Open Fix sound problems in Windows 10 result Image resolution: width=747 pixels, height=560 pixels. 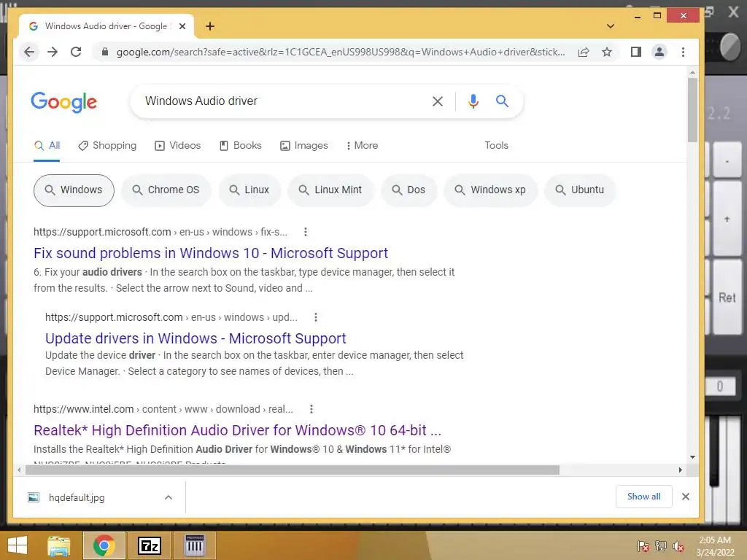(211, 253)
